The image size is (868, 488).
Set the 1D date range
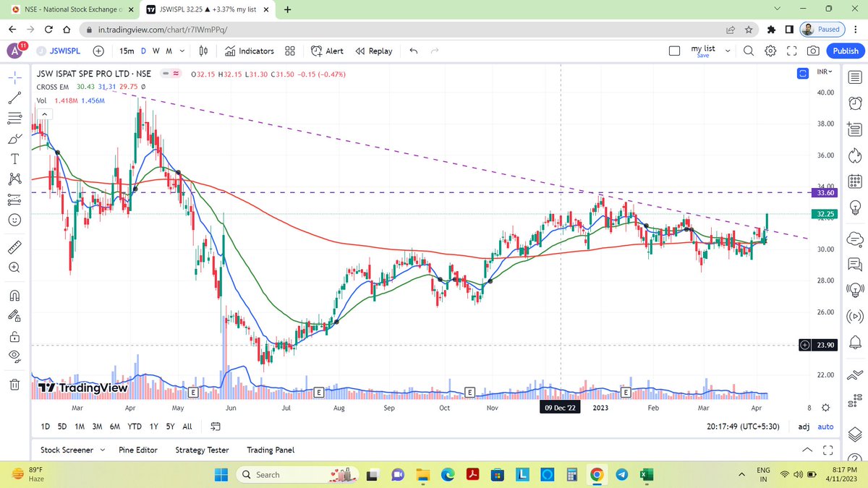(46, 427)
